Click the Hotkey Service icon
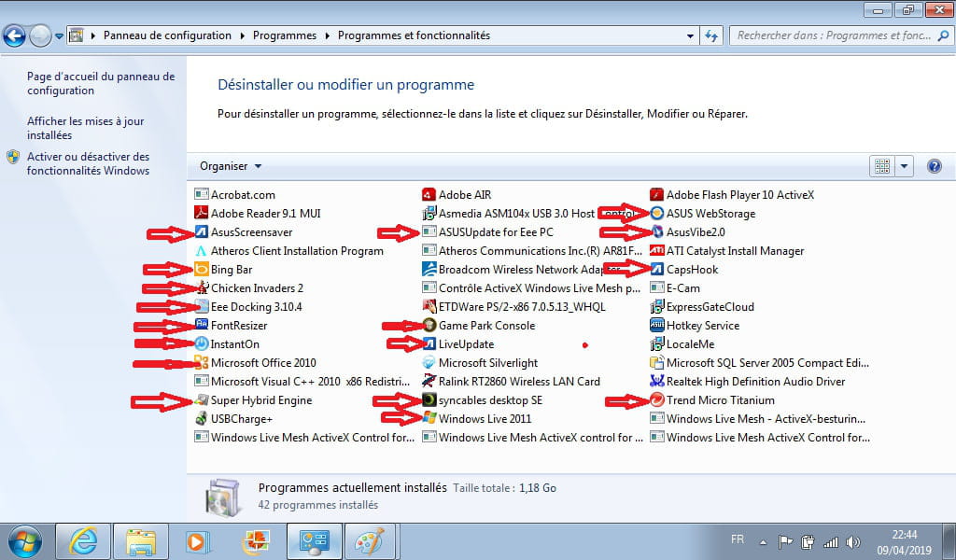This screenshot has height=560, width=956. (x=656, y=325)
